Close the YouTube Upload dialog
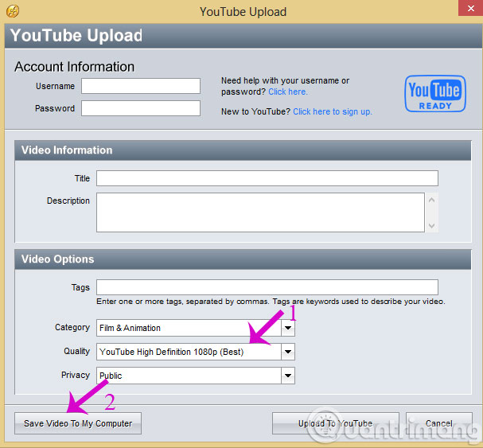483x448 pixels. pyautogui.click(x=470, y=8)
